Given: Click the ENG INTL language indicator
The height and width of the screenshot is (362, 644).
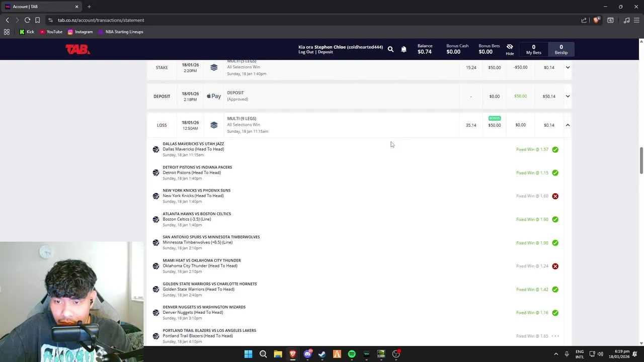Looking at the screenshot, I should click(x=580, y=354).
